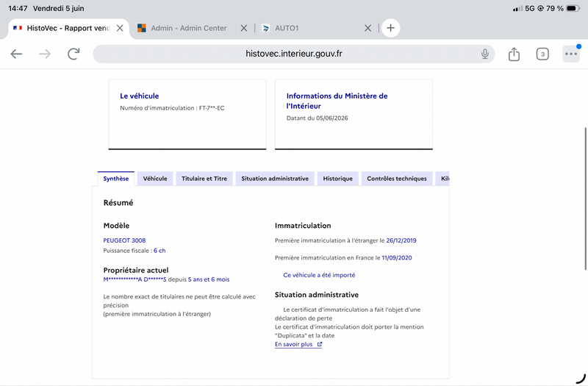
Task: Click the page vertical scrollbar
Action: (585, 199)
